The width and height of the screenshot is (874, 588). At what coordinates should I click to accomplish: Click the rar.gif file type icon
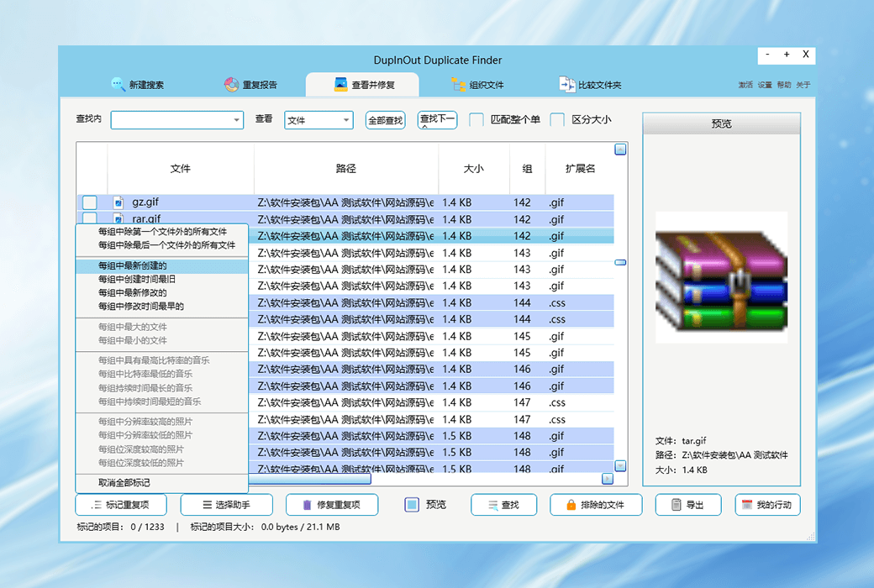point(118,218)
